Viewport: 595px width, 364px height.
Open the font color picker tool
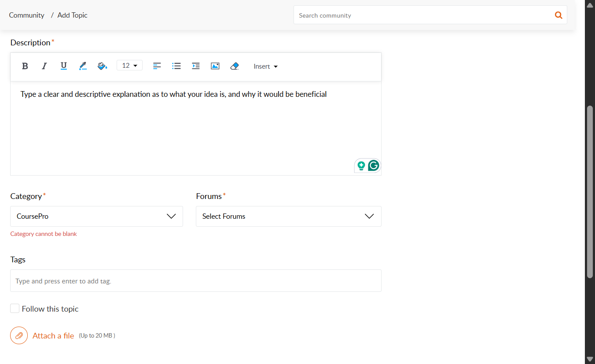(83, 66)
